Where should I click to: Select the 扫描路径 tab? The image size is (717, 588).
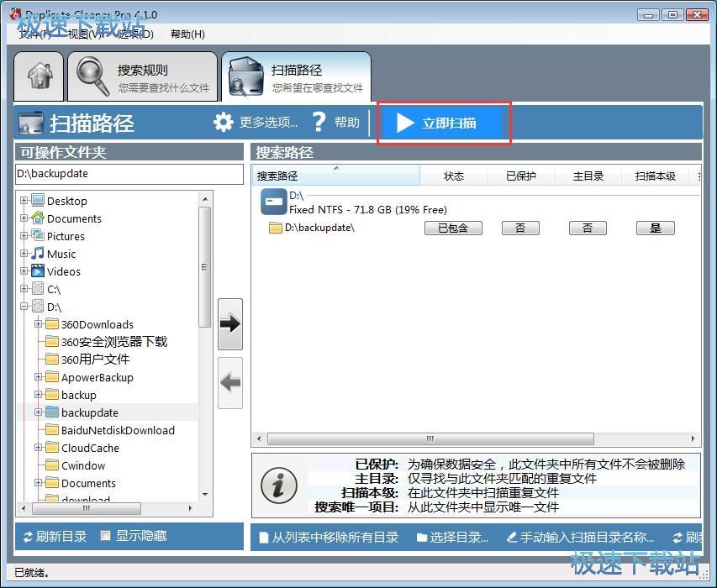297,76
